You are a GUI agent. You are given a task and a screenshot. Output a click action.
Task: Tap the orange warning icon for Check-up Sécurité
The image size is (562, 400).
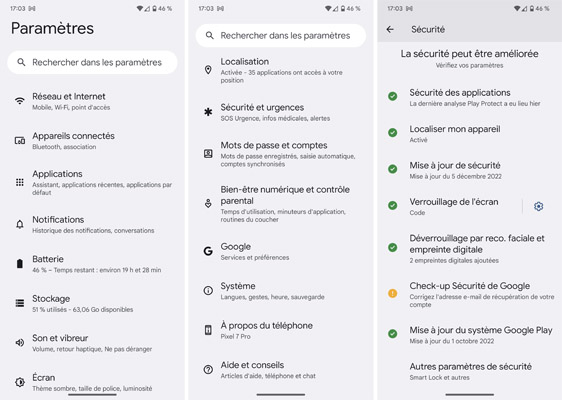[x=393, y=294]
